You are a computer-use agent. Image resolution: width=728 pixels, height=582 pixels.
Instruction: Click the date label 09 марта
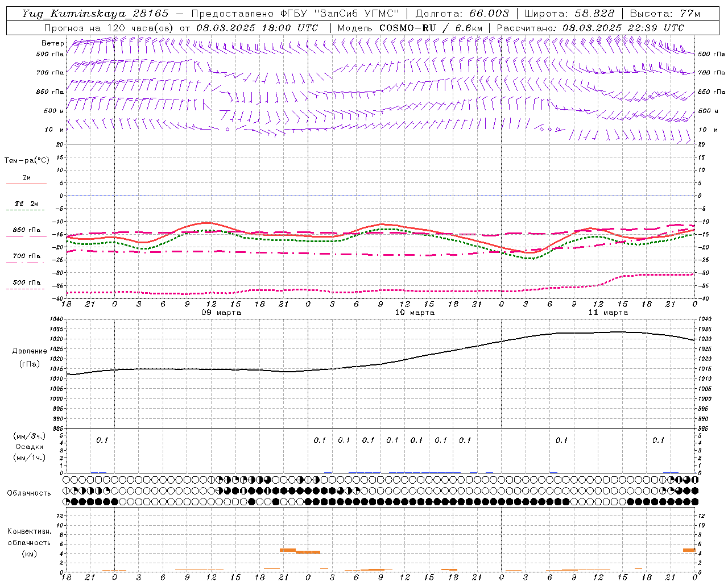(222, 313)
